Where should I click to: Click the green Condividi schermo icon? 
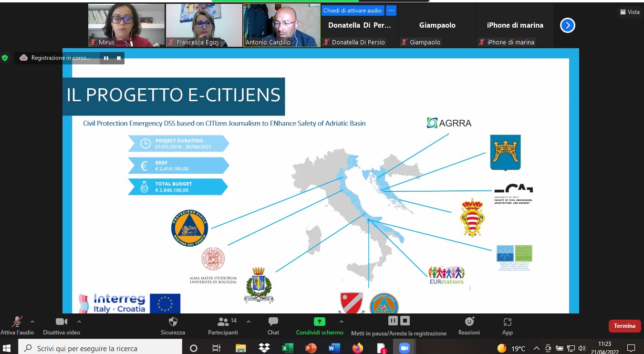pos(319,322)
